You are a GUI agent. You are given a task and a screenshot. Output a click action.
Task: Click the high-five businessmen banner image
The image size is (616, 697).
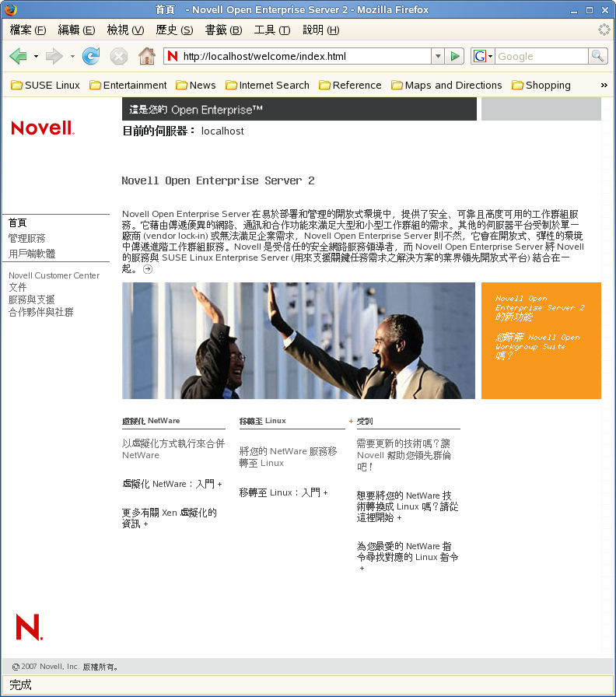click(x=298, y=341)
